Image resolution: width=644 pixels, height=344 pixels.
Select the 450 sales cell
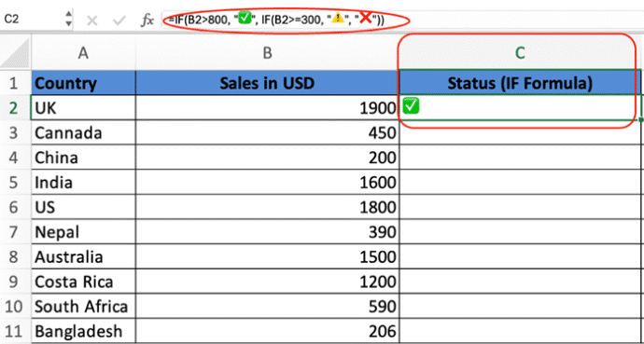[267, 132]
